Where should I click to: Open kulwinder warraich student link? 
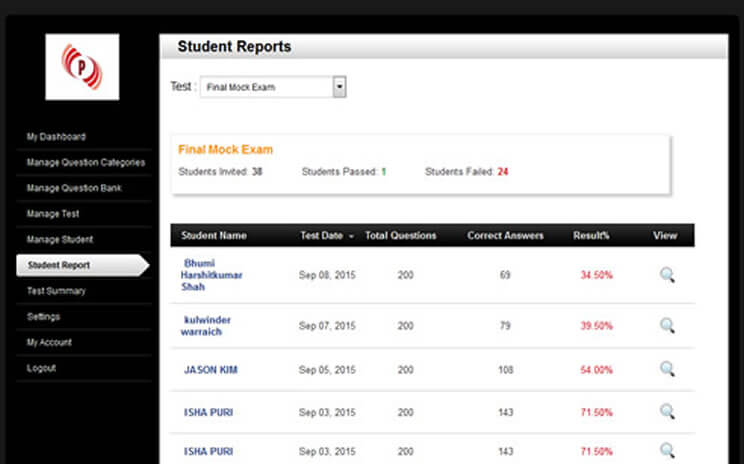tap(205, 325)
